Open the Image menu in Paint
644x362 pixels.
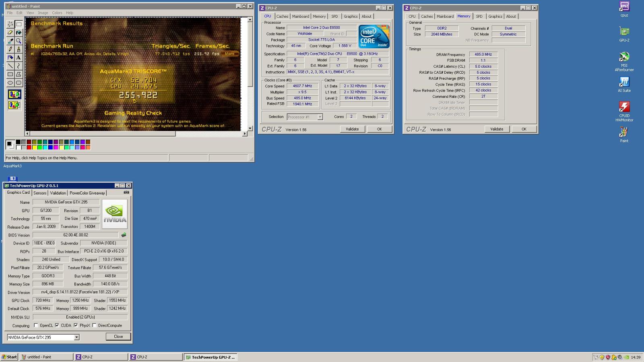tap(43, 13)
